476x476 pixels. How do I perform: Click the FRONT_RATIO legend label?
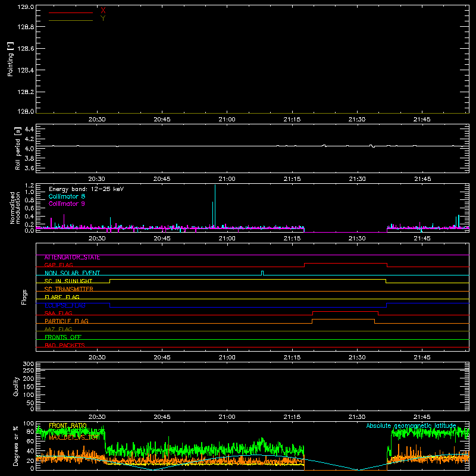68,426
